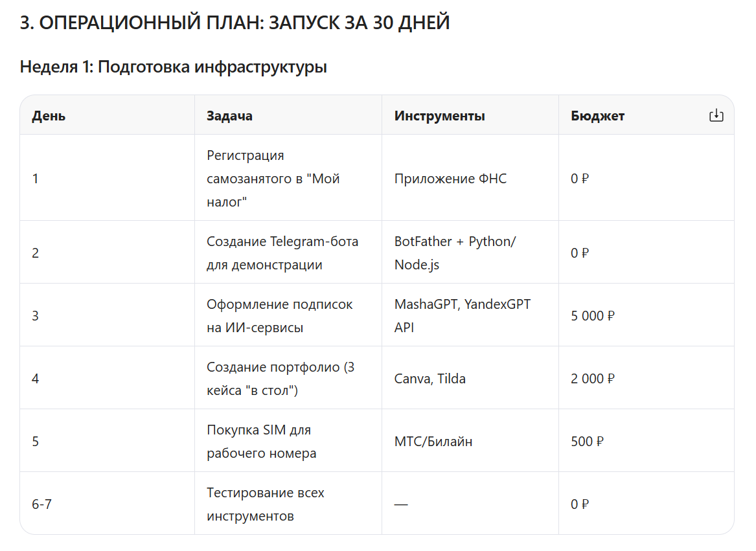
Task: Click the table download icon
Action: tap(716, 115)
